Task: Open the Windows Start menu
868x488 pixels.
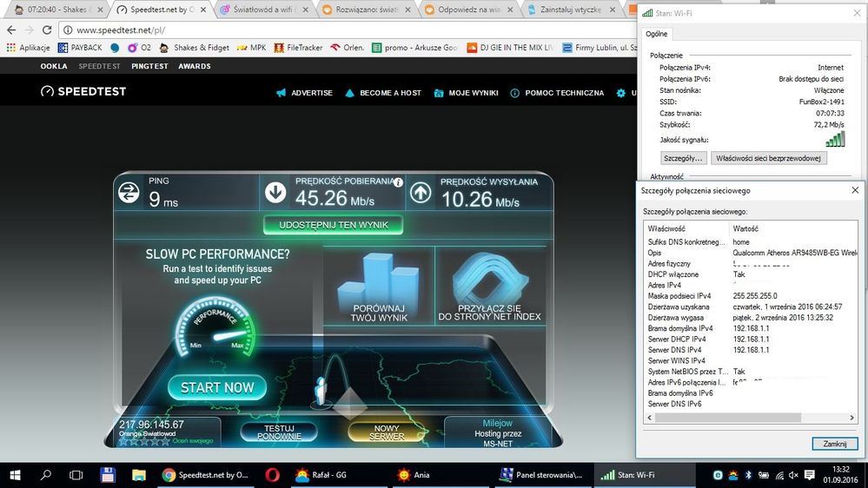Action: click(x=15, y=475)
